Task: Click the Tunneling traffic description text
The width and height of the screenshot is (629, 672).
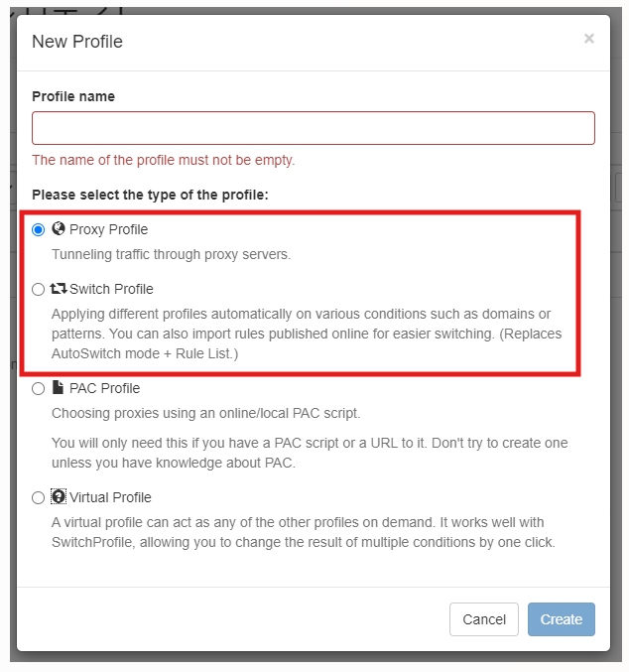Action: click(171, 254)
